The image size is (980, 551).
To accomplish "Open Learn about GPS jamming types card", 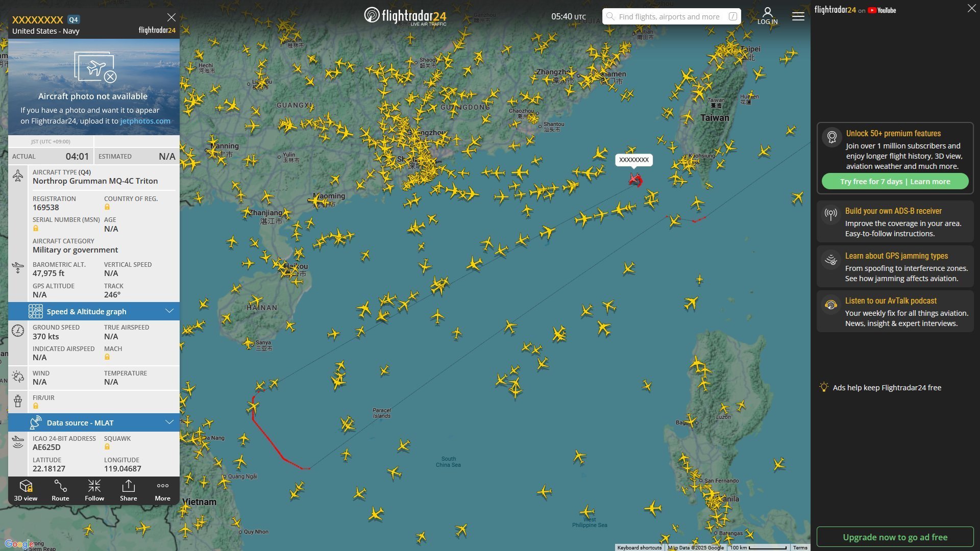I will pyautogui.click(x=895, y=266).
